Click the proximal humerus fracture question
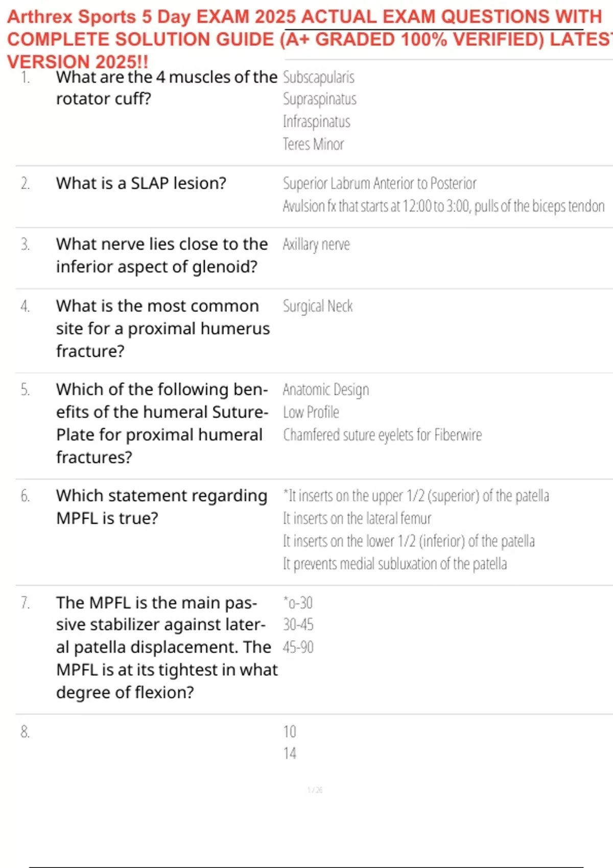 [x=162, y=328]
